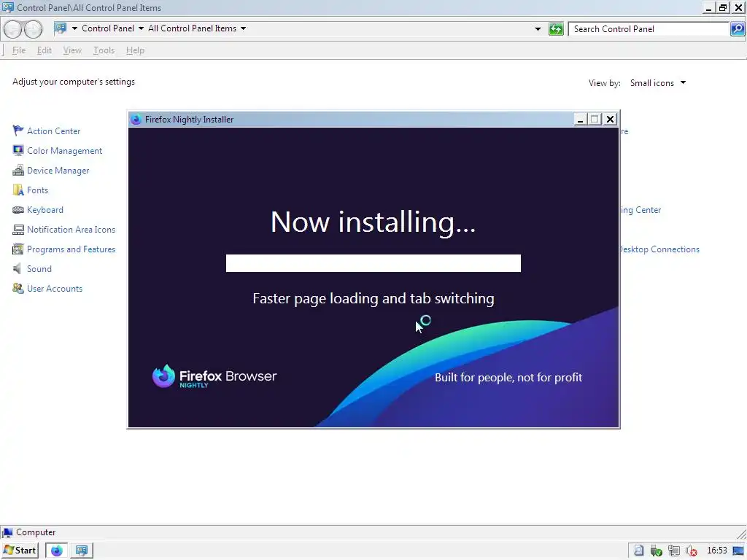The width and height of the screenshot is (747, 560).
Task: Click the Fonts folder icon
Action: [x=18, y=190]
